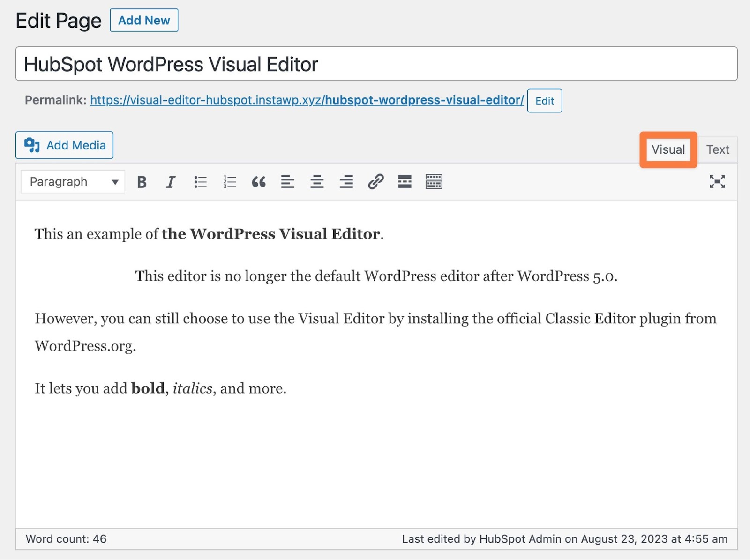
Task: Align text left
Action: point(288,182)
